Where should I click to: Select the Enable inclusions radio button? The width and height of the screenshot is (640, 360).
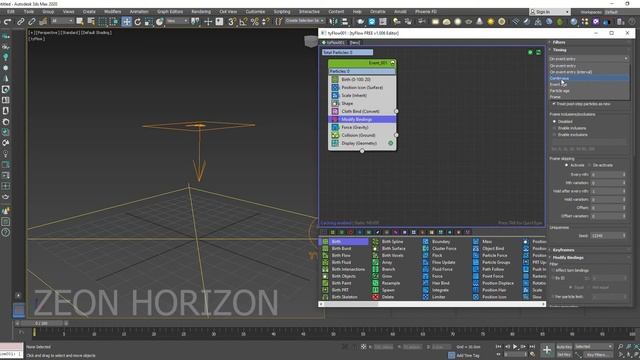click(554, 128)
